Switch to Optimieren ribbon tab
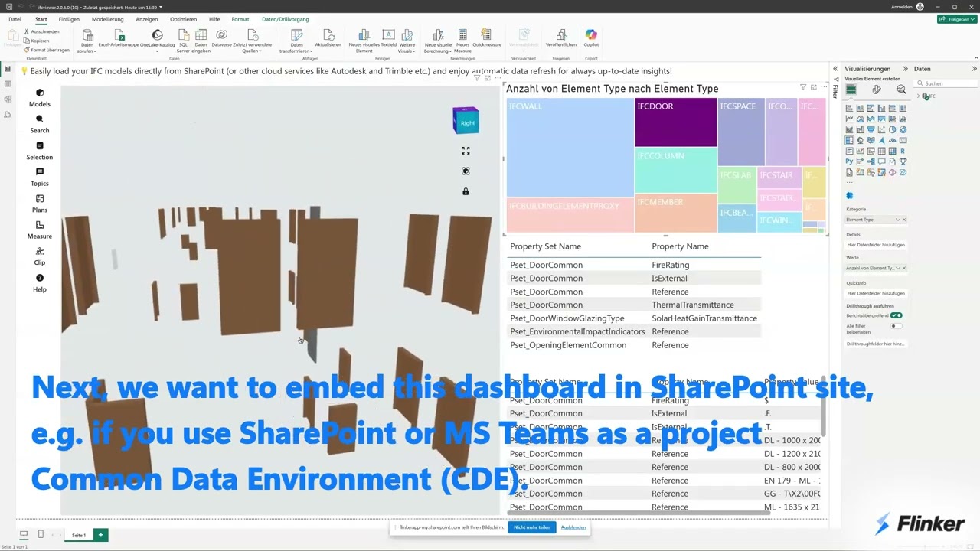Viewport: 980px width, 551px height. pos(183,19)
